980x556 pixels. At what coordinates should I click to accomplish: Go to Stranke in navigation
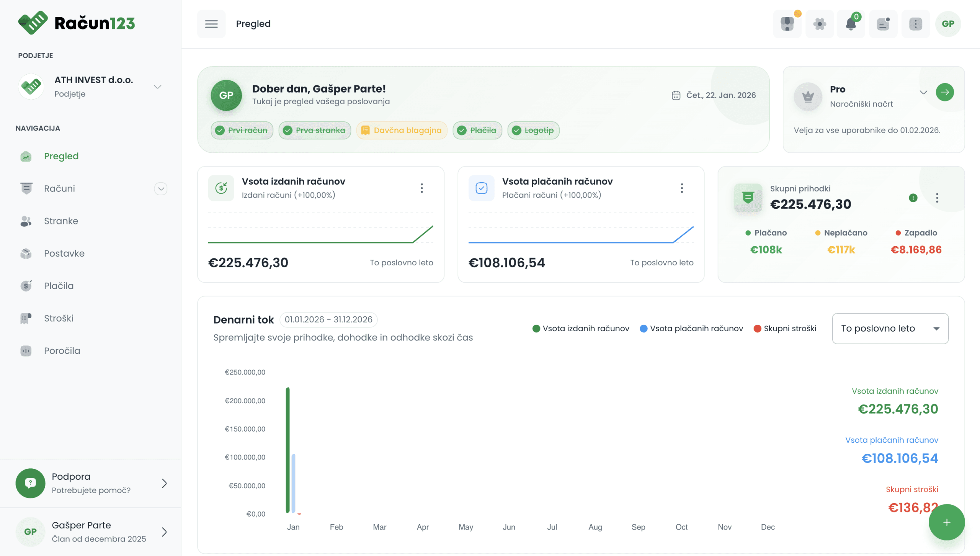pos(61,221)
